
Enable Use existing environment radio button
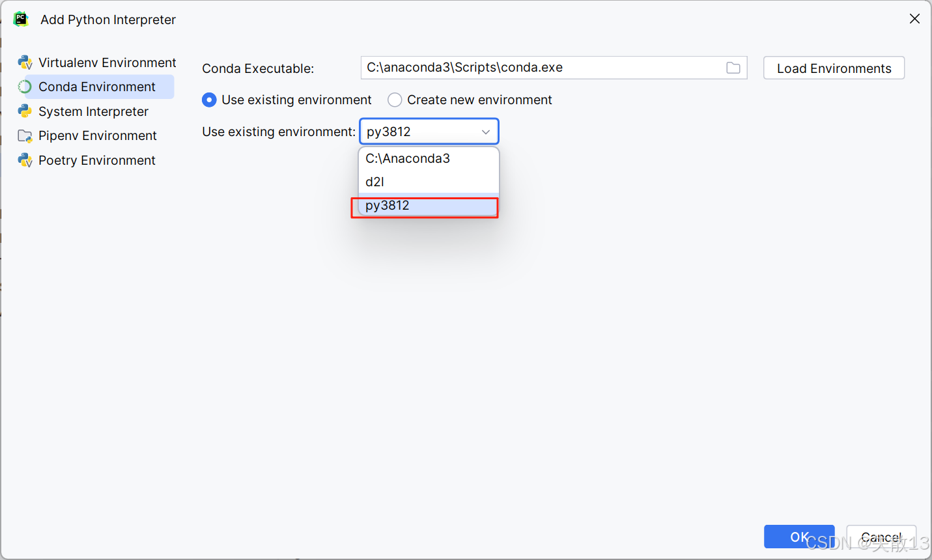209,100
